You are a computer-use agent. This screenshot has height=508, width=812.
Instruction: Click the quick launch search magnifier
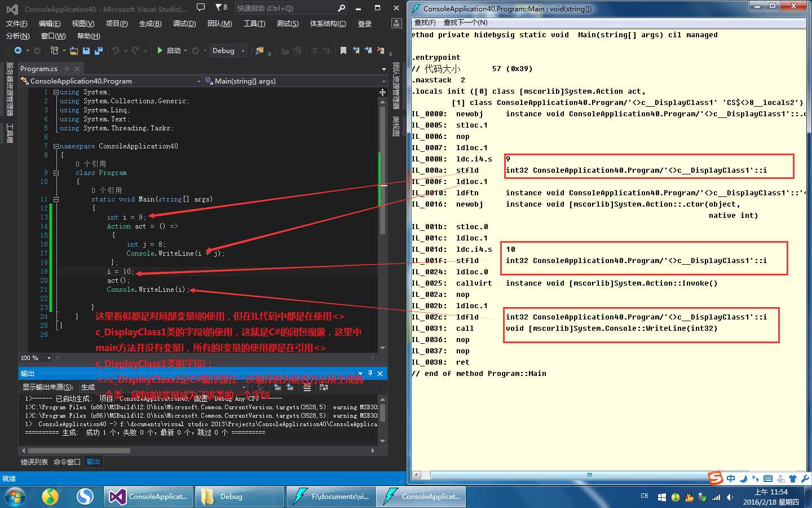coord(342,8)
